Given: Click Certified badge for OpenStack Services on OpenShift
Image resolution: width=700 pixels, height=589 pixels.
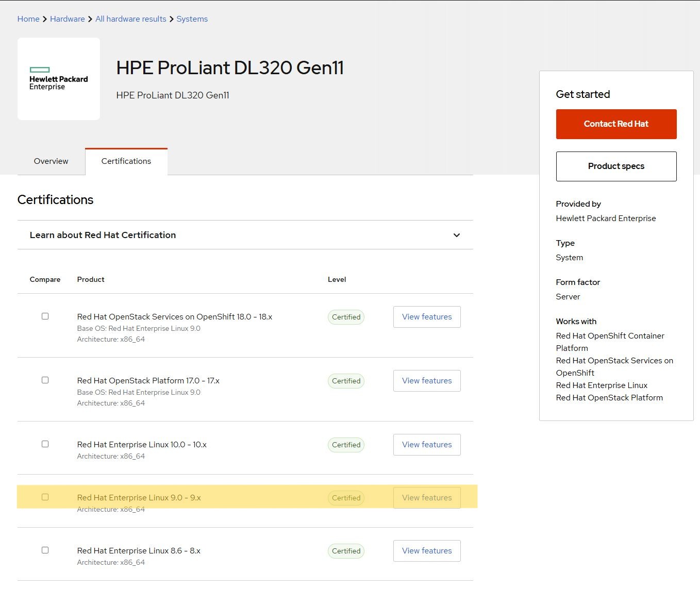Looking at the screenshot, I should pos(346,317).
